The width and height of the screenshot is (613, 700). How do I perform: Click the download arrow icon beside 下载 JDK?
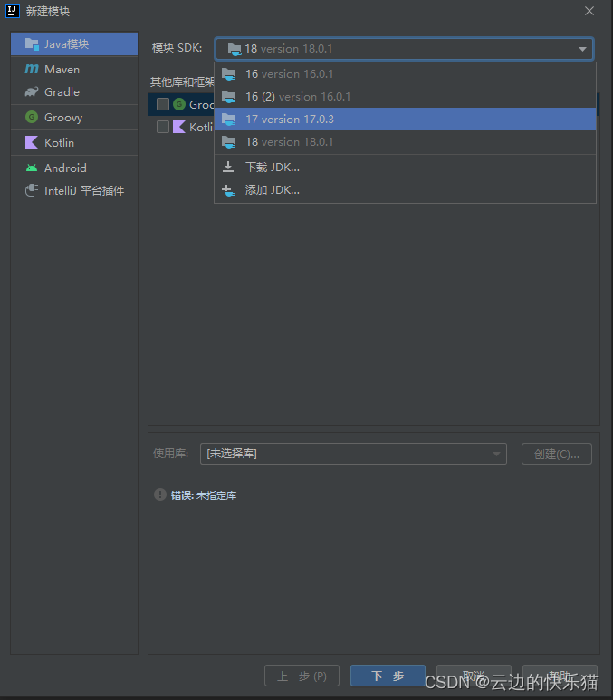pos(228,167)
